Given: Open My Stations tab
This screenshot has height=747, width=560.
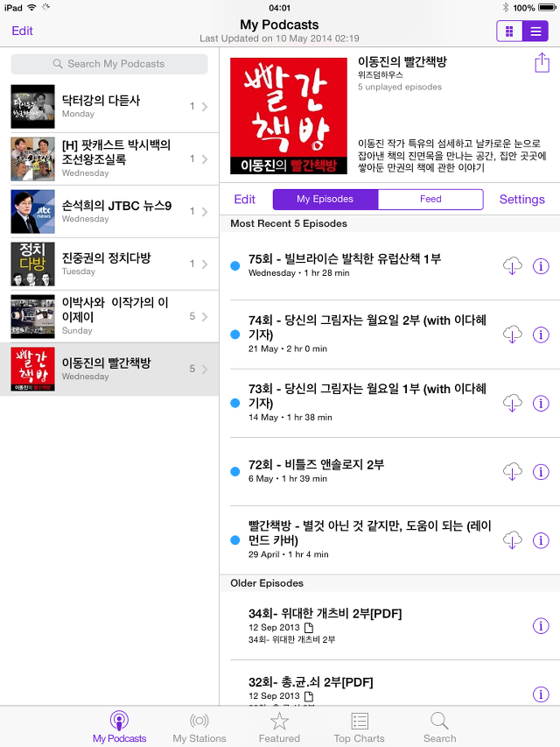Looking at the screenshot, I should (199, 727).
